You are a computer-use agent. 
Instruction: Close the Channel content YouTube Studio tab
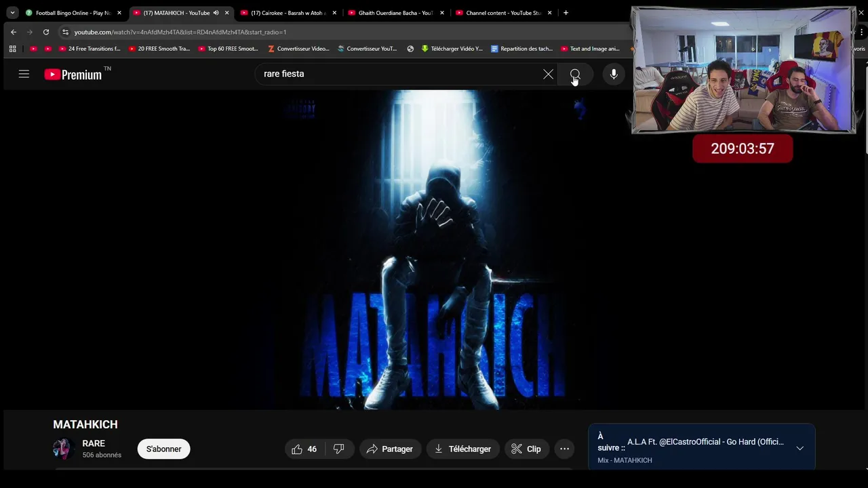click(550, 13)
